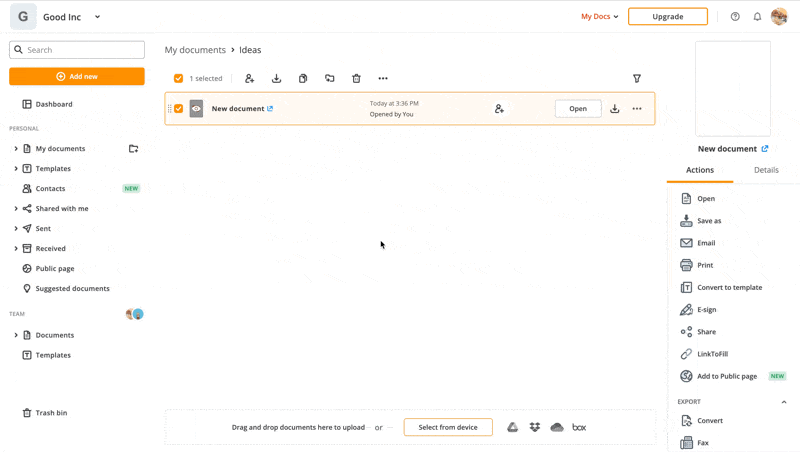Screen dimensions: 800x452
Task: Open the Good Inc workspace dropdown
Action: [x=97, y=17]
